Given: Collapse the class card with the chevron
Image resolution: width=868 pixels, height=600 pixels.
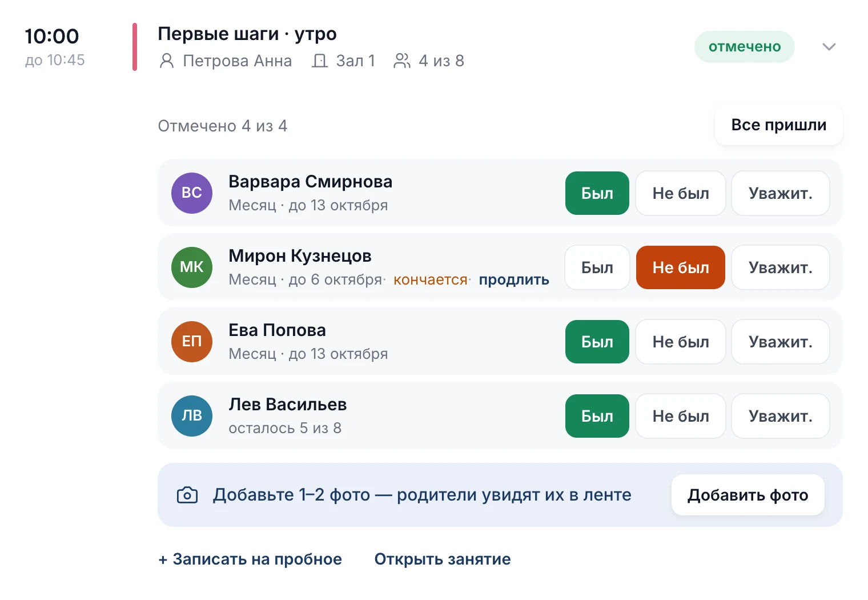Looking at the screenshot, I should (829, 47).
